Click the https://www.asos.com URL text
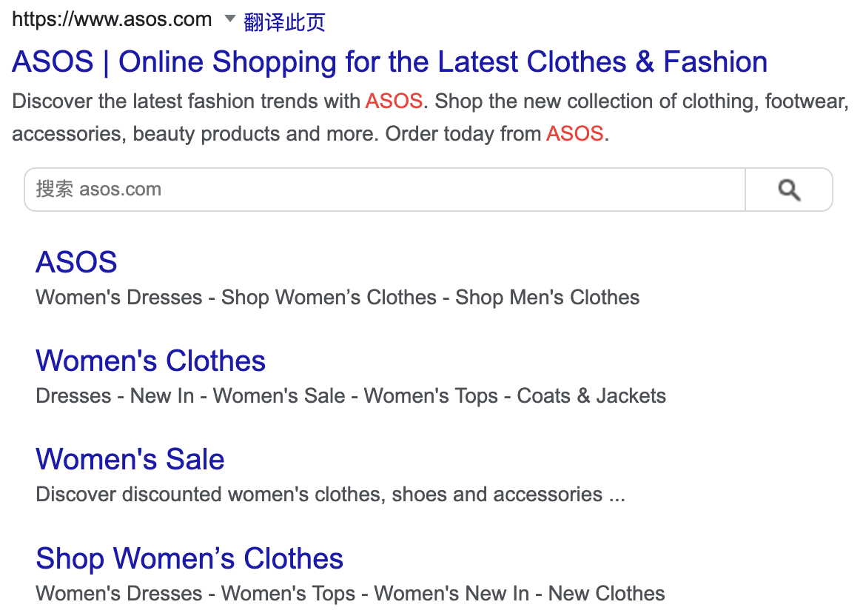The height and width of the screenshot is (616, 863). pyautogui.click(x=112, y=20)
